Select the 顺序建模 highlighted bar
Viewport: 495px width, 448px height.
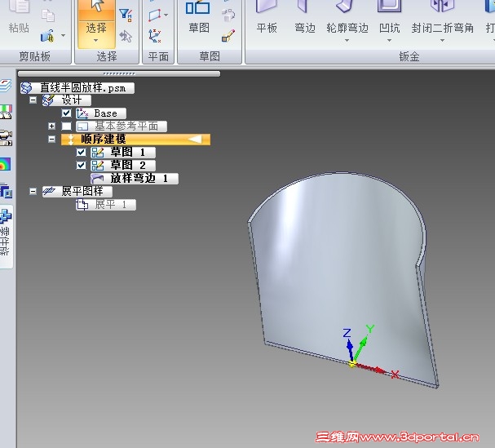[x=135, y=140]
